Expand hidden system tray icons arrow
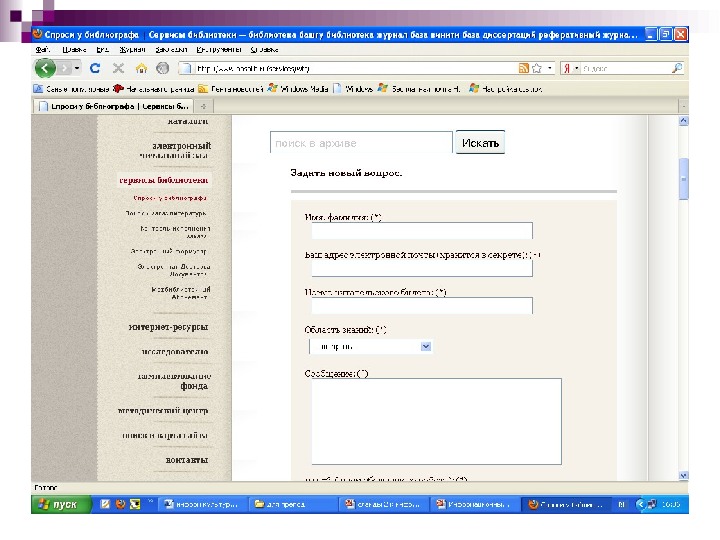Screen dimensions: 720x540 coord(639,504)
